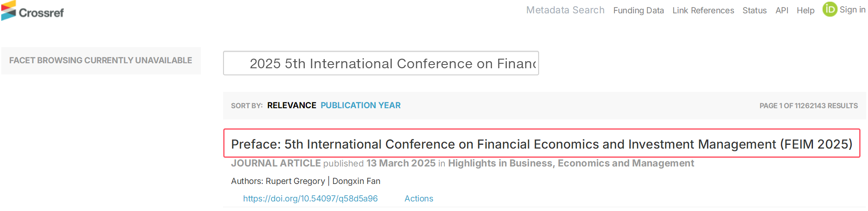Image resolution: width=868 pixels, height=211 pixels.
Task: Click the Sign in link
Action: (853, 10)
